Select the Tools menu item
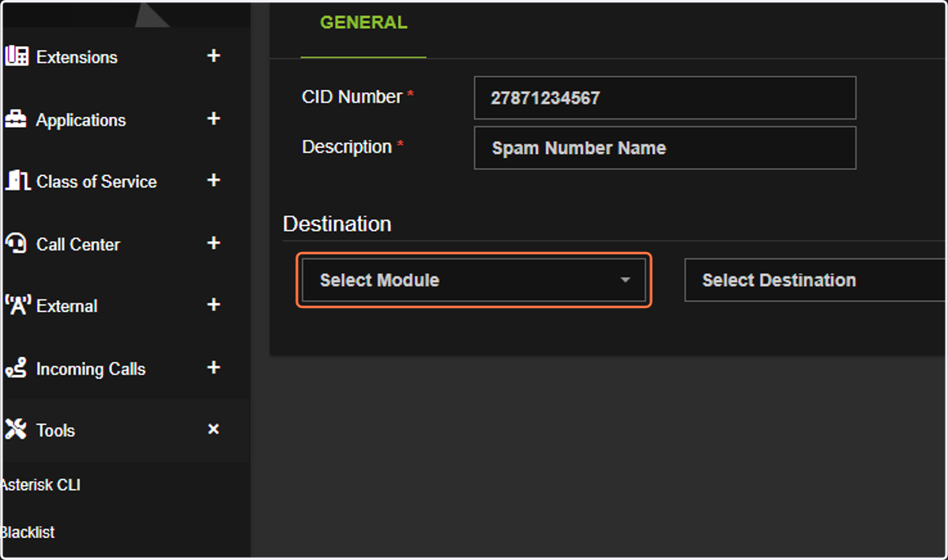The width and height of the screenshot is (948, 560). click(55, 430)
